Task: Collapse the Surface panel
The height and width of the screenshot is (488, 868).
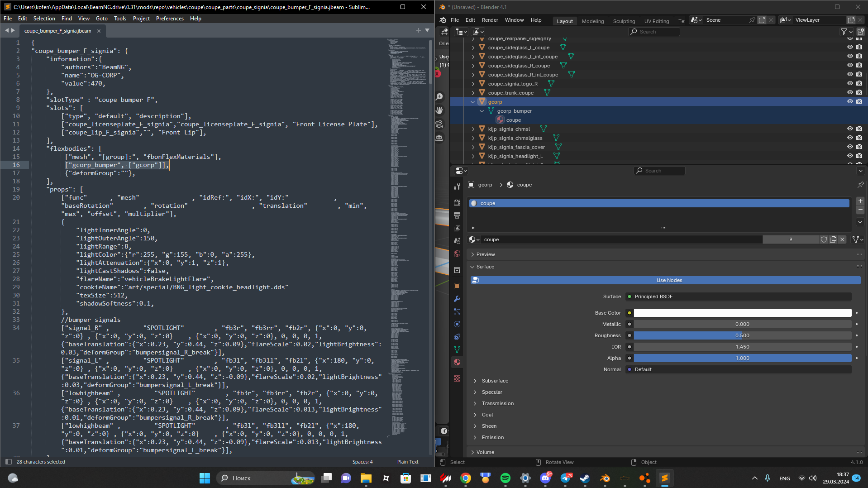Action: (485, 267)
